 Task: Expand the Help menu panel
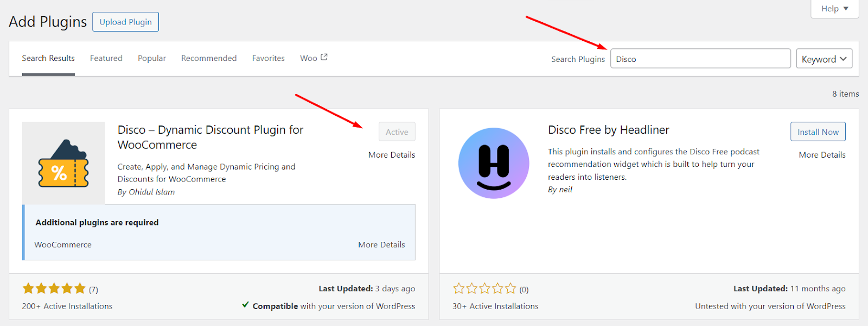coord(834,9)
